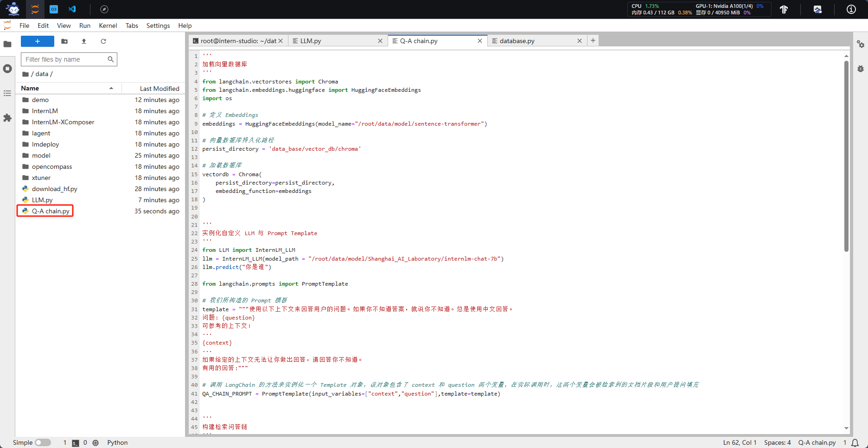Select the lagent folder
This screenshot has width=868, height=448.
(x=101, y=133)
